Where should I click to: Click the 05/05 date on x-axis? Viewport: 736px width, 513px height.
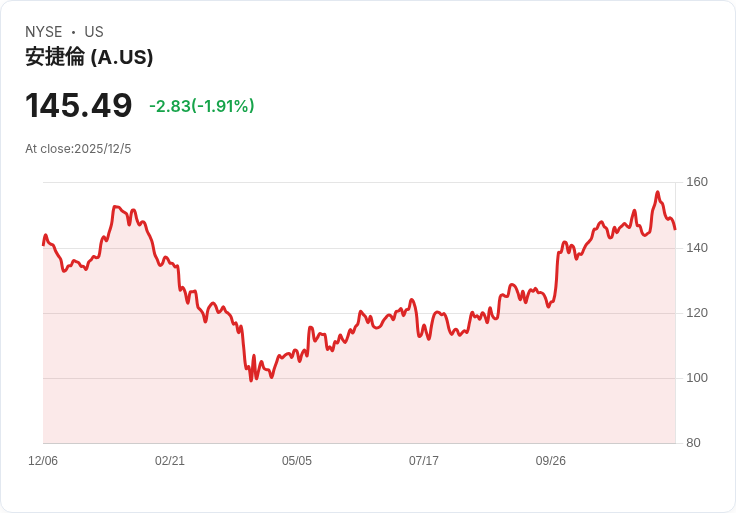tap(297, 461)
